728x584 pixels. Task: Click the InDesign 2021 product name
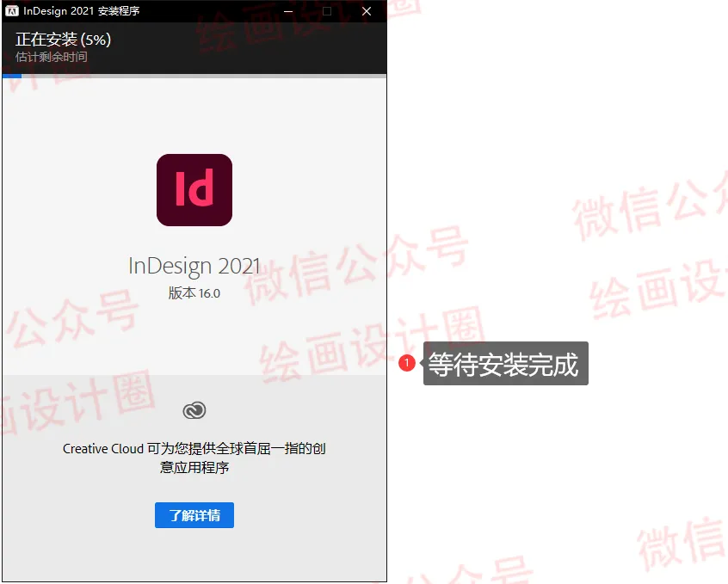point(194,266)
